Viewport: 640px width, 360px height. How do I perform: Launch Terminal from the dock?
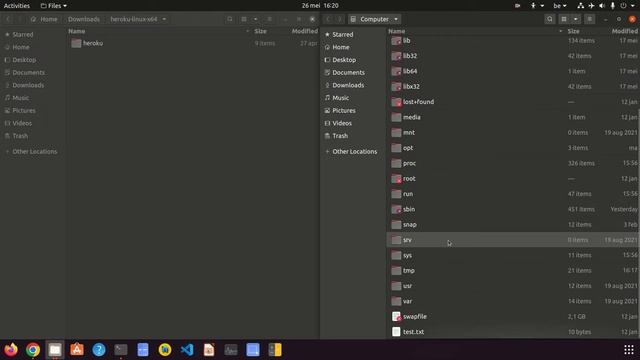(121, 350)
